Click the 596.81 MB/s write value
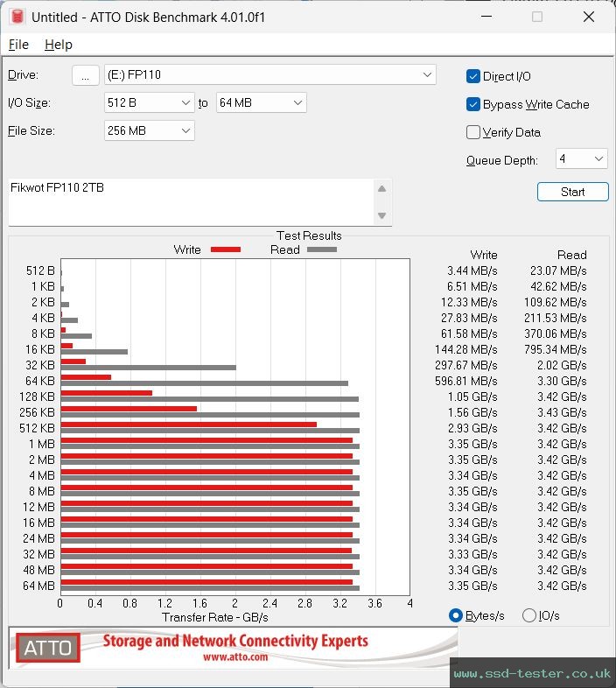 (466, 381)
